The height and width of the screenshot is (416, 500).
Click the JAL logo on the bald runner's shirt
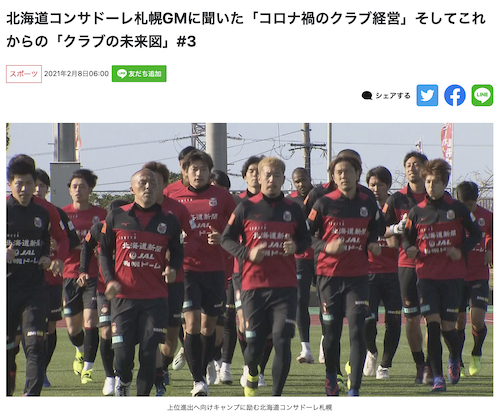click(142, 256)
